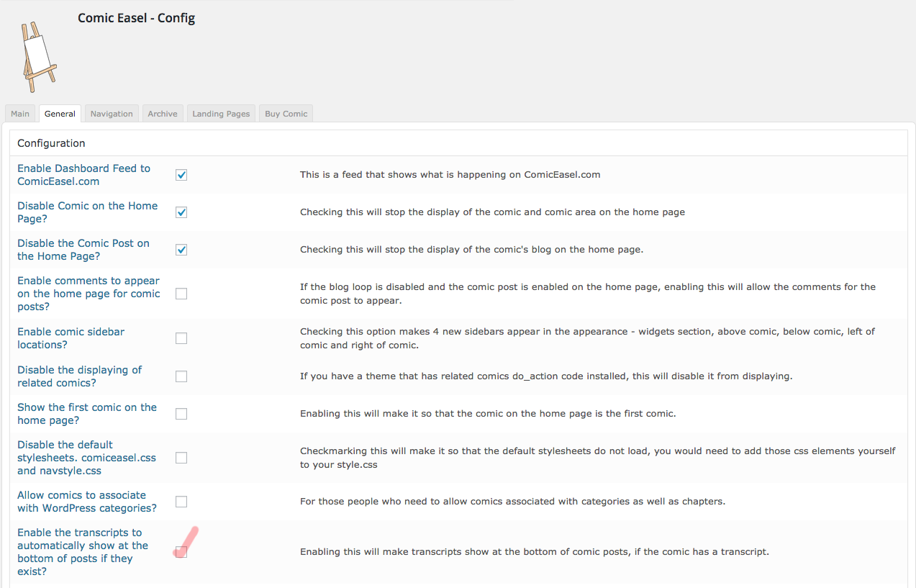Click the 'Enable comic sidebar locations?' label text

click(x=71, y=338)
